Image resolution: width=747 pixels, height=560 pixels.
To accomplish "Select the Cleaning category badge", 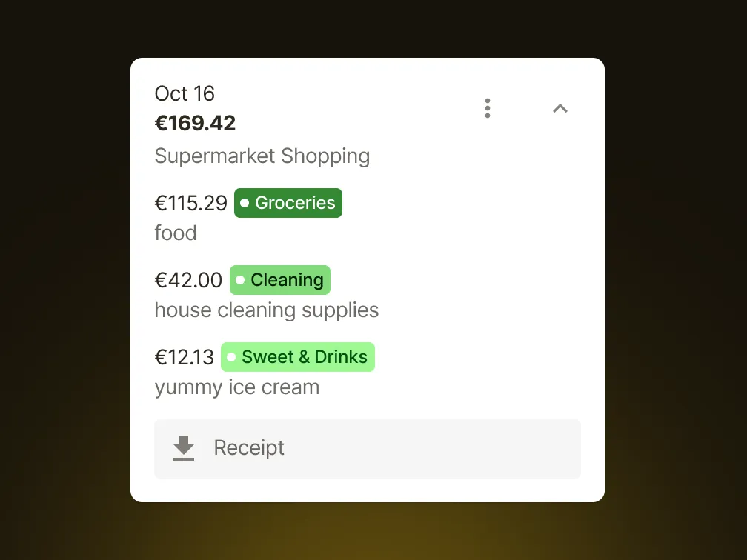I will point(279,280).
